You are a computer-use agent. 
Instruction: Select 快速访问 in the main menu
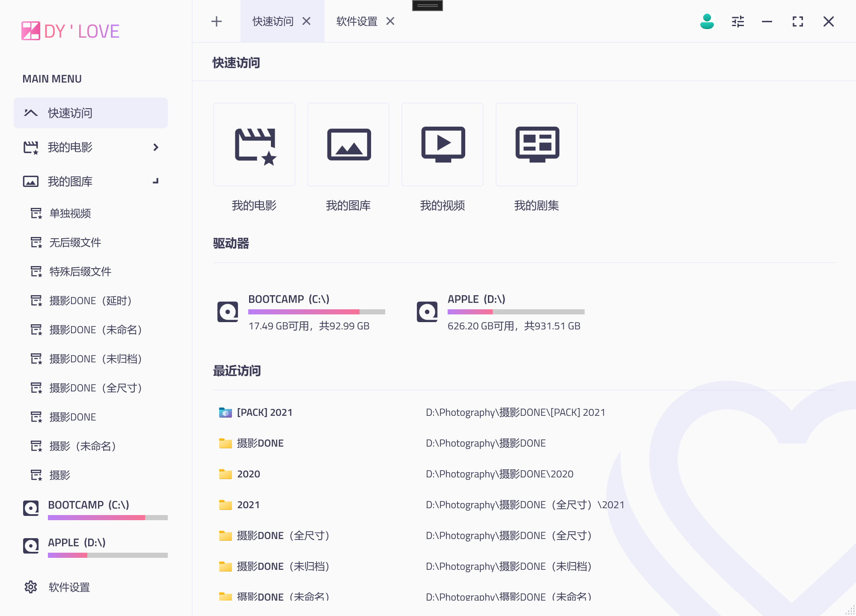click(91, 113)
